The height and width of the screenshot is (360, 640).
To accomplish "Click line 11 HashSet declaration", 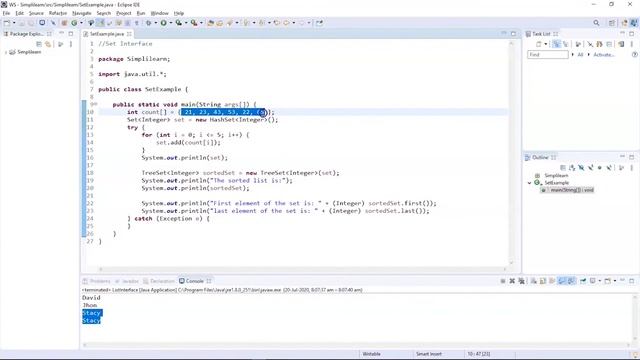I will pos(202,120).
